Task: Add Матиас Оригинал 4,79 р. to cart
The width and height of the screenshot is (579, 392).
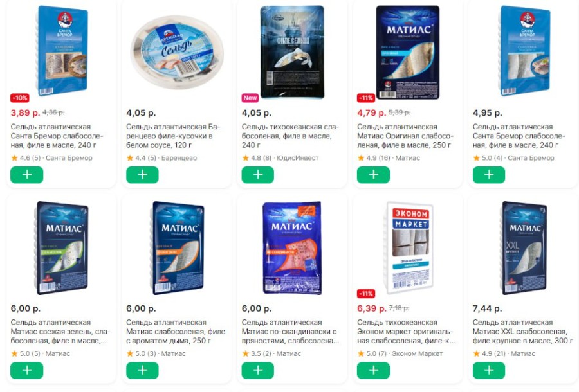Action: tap(373, 175)
